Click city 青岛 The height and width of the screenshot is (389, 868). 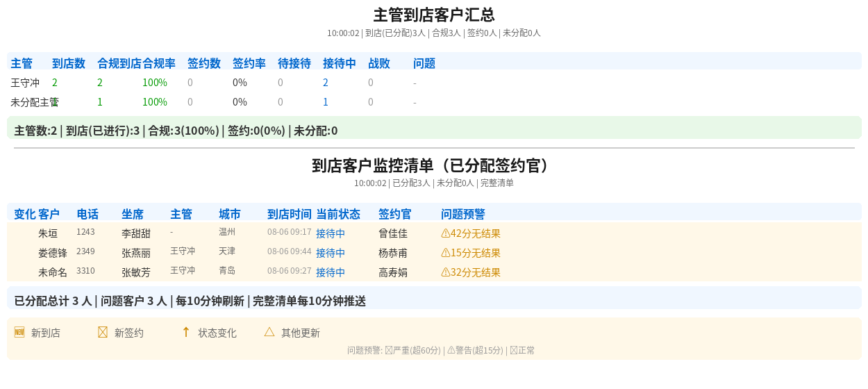click(x=227, y=271)
